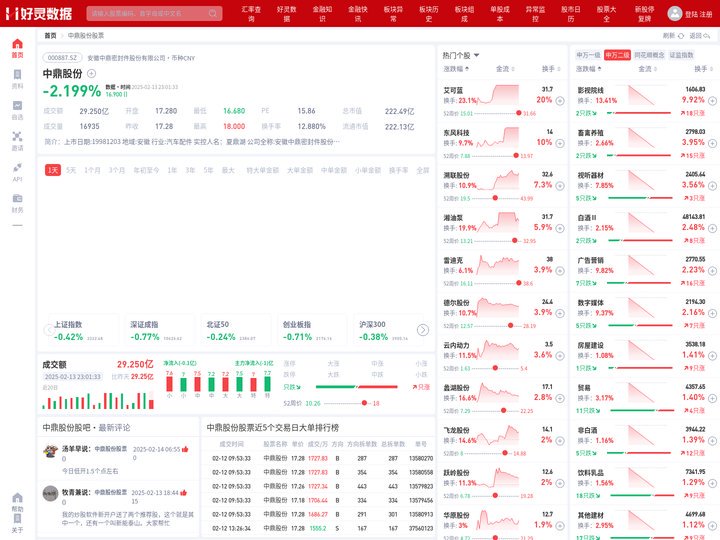
Task: Select the 5天 chart range
Action: point(71,170)
